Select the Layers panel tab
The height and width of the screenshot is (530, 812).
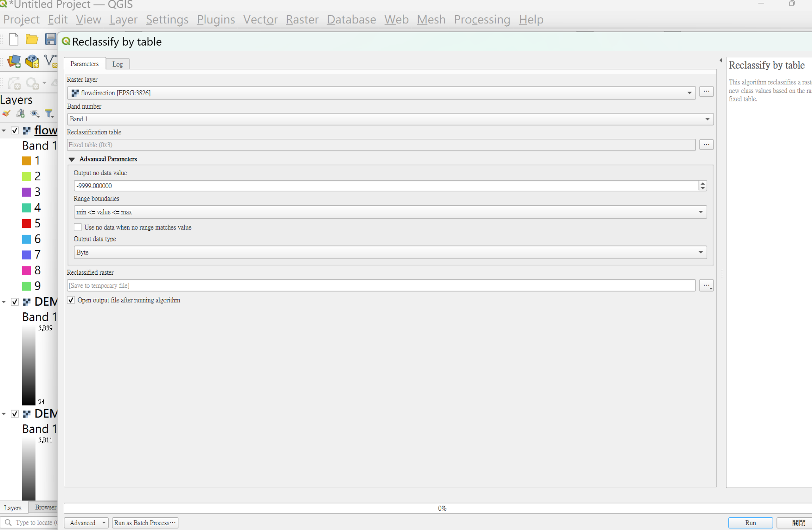click(13, 508)
